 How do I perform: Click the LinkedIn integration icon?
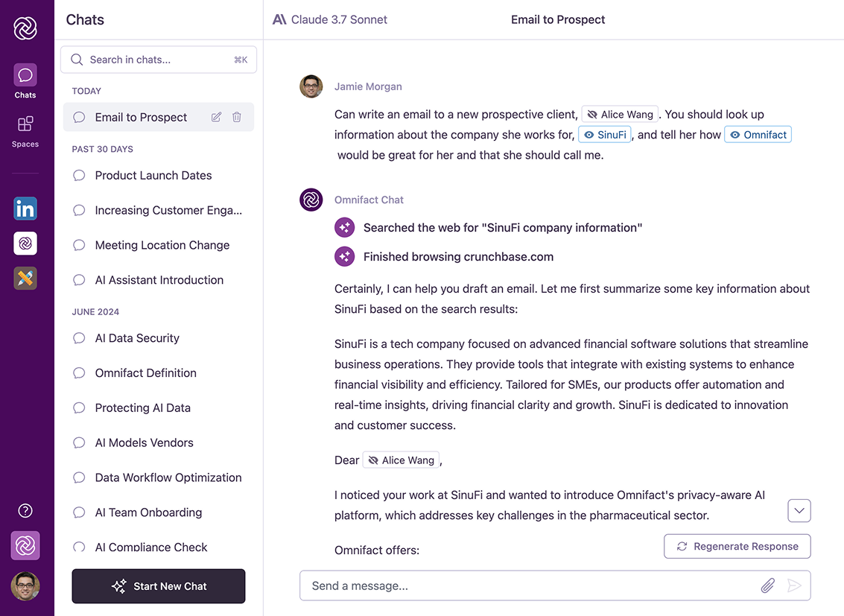point(25,209)
